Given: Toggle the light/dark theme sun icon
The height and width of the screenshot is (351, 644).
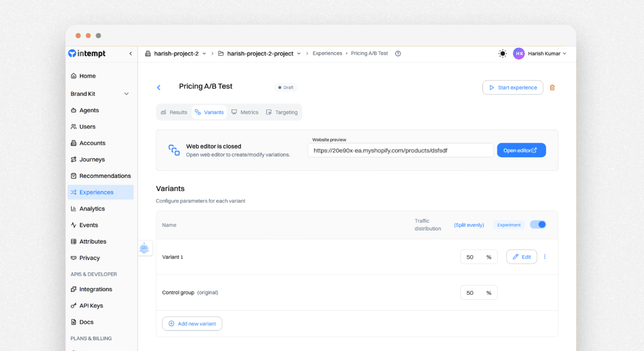Looking at the screenshot, I should pyautogui.click(x=502, y=53).
